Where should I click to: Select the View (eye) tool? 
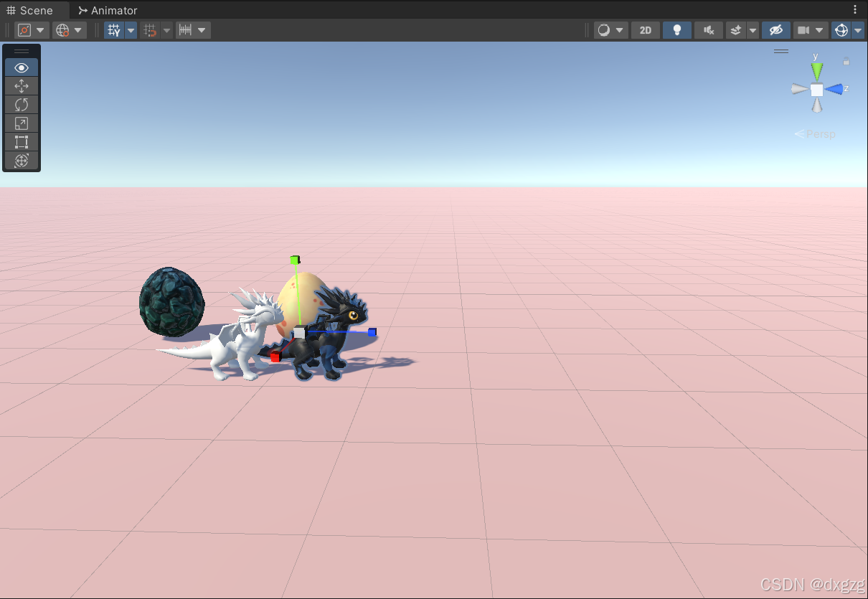[22, 67]
